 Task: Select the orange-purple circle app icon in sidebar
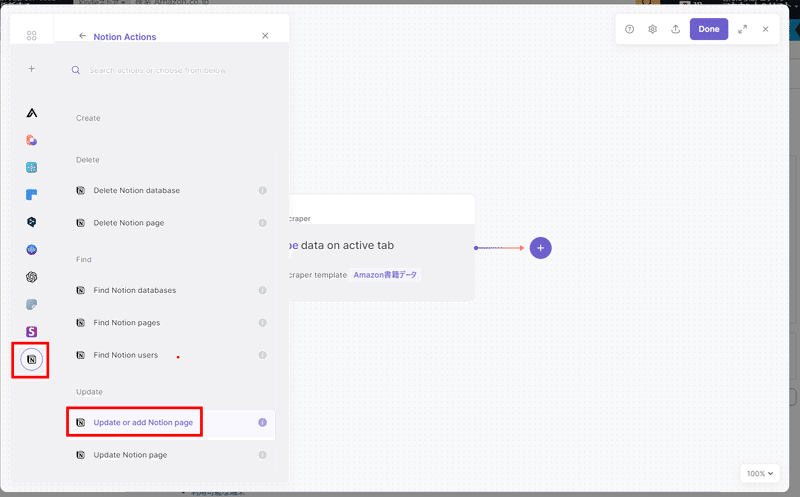point(32,140)
